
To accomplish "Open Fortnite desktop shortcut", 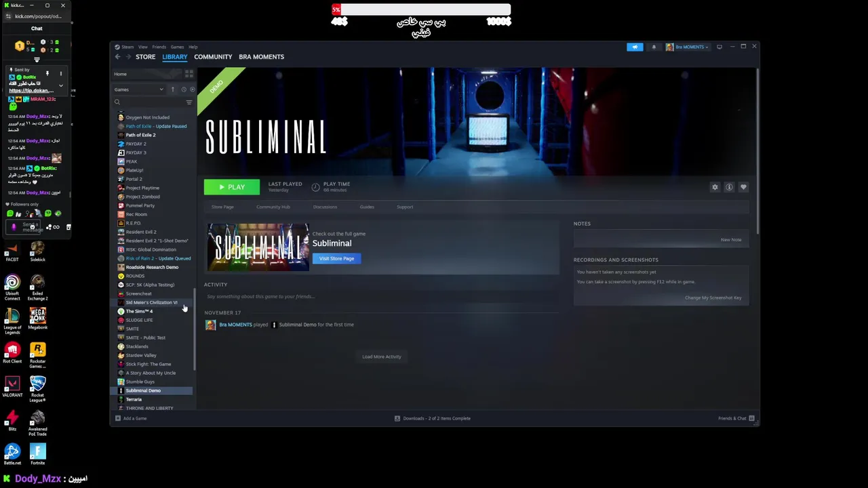I will coord(38,454).
